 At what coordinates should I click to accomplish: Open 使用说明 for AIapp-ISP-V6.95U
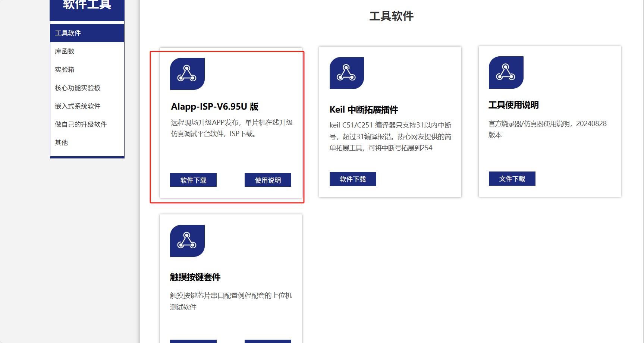268,180
